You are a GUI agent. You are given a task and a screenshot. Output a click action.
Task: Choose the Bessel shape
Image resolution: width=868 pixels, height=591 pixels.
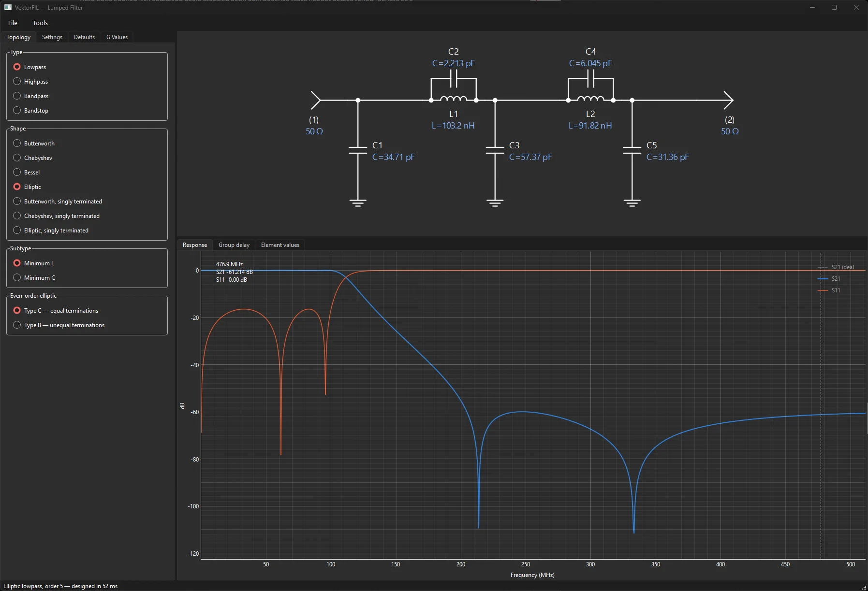click(x=27, y=173)
